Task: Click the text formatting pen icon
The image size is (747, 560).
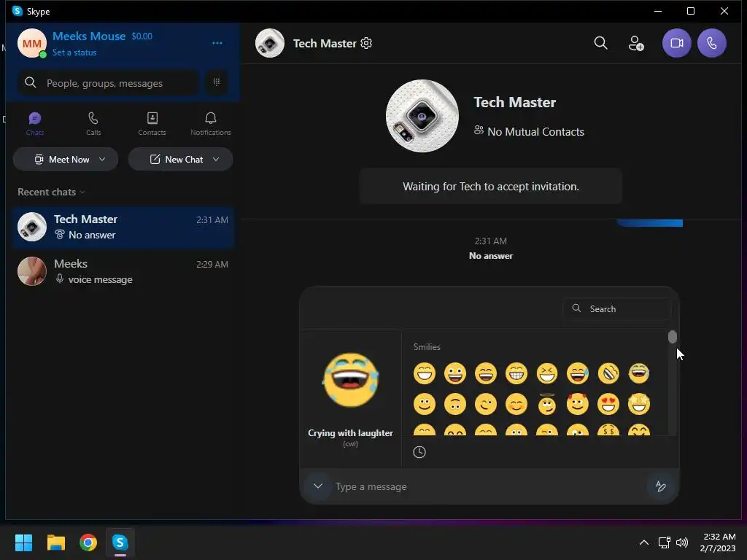Action: [x=660, y=486]
